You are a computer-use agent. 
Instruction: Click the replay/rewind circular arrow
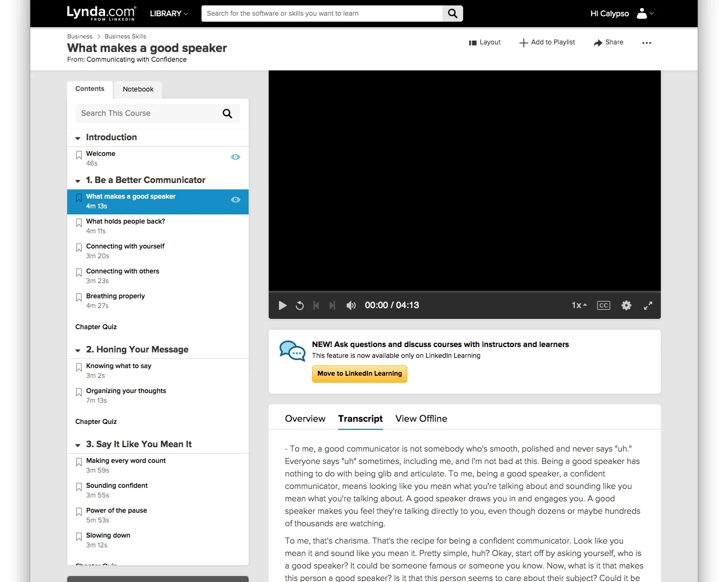click(x=300, y=305)
